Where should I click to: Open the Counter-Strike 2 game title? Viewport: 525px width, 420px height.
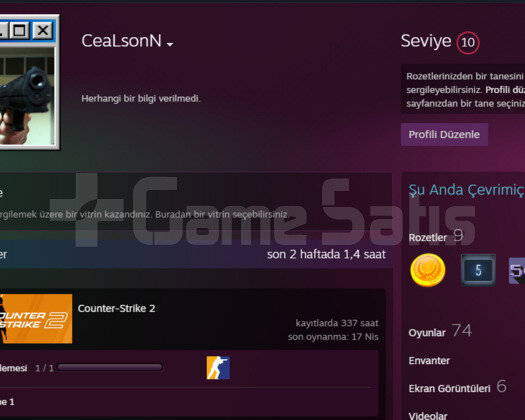[x=117, y=308]
